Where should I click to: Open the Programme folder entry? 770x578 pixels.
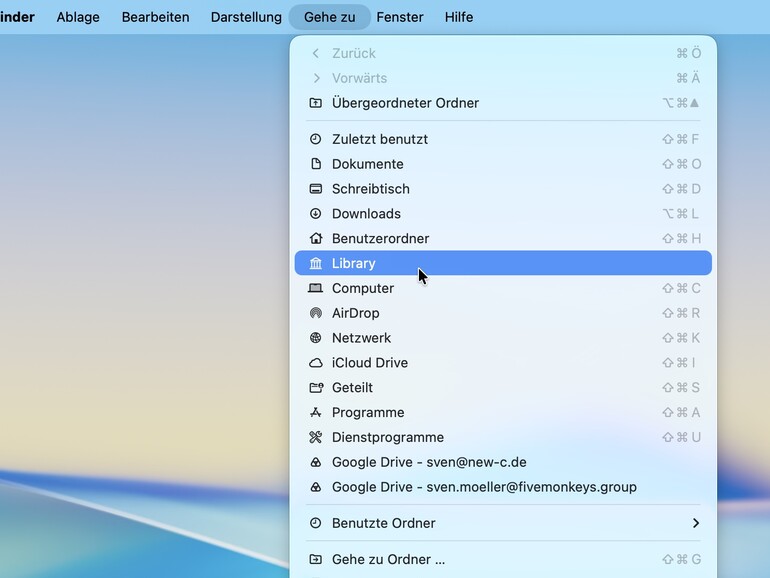[503, 413]
